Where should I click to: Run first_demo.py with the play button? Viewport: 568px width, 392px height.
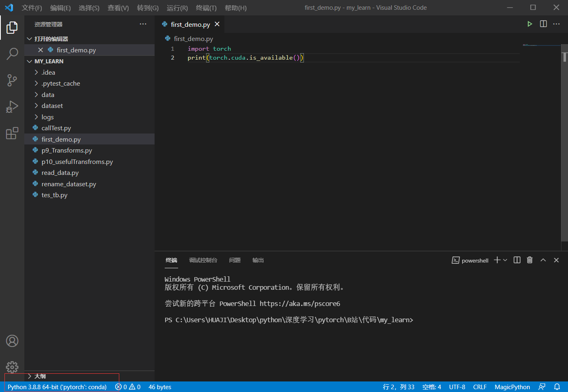coord(530,24)
